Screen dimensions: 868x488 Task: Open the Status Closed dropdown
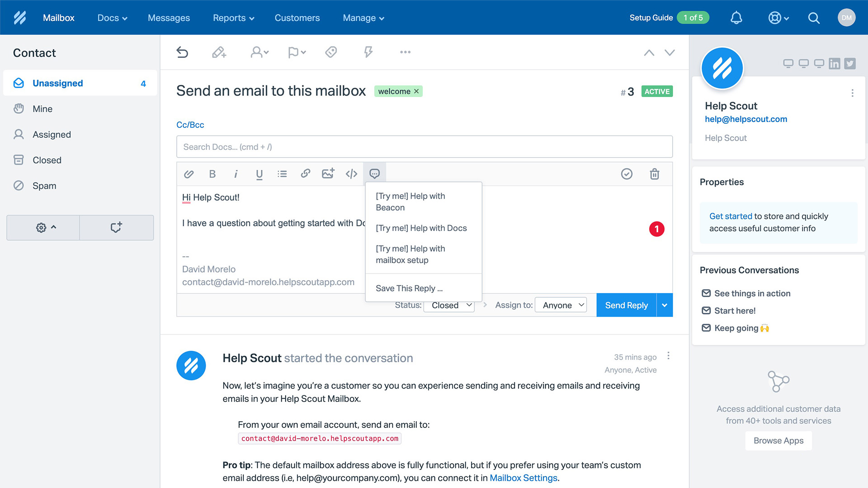click(449, 305)
